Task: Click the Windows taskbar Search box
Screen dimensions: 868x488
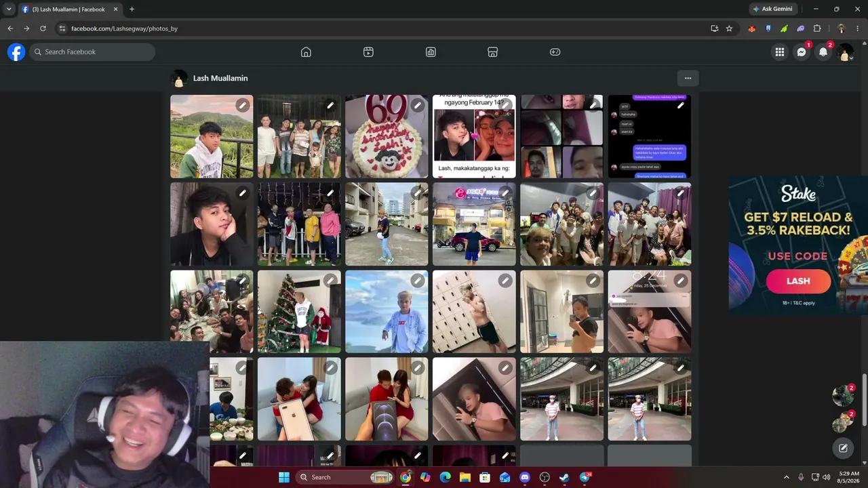Action: click(x=345, y=477)
